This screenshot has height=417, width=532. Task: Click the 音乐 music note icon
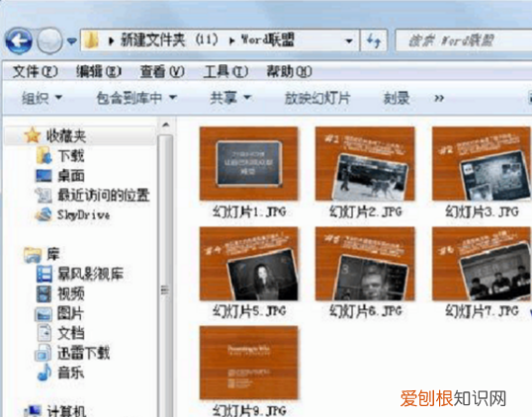tap(44, 373)
